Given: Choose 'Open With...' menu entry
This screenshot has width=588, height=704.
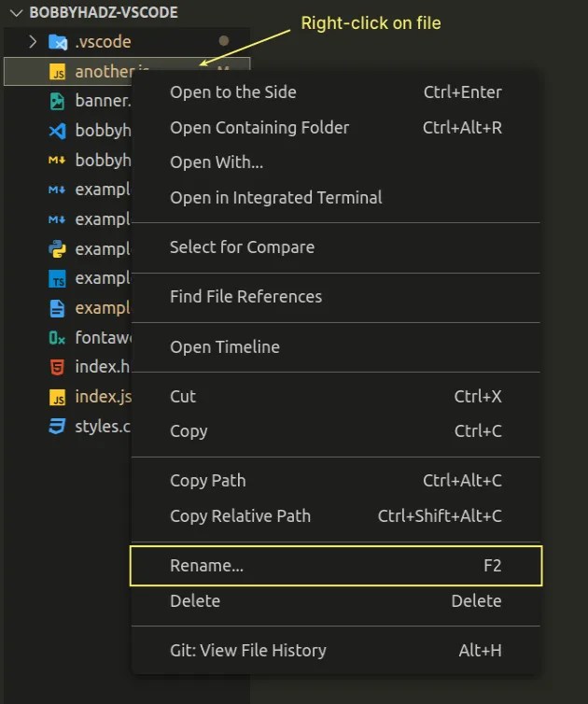Looking at the screenshot, I should (x=336, y=162).
